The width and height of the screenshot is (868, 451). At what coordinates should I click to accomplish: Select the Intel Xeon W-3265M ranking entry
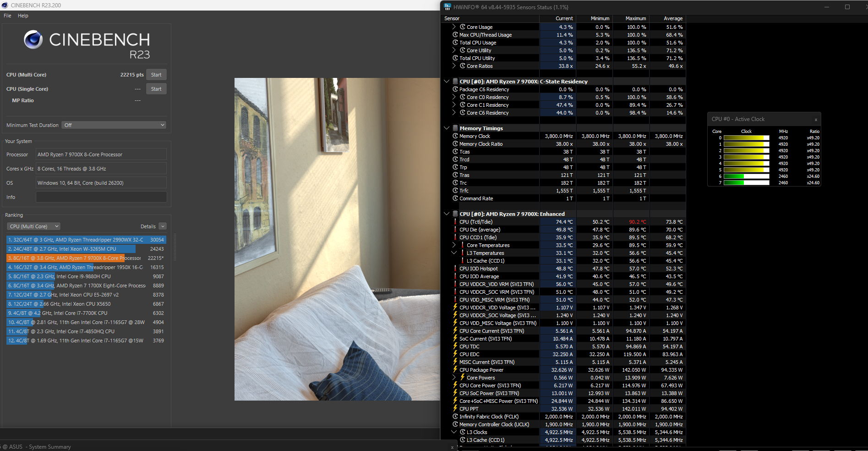[86, 249]
